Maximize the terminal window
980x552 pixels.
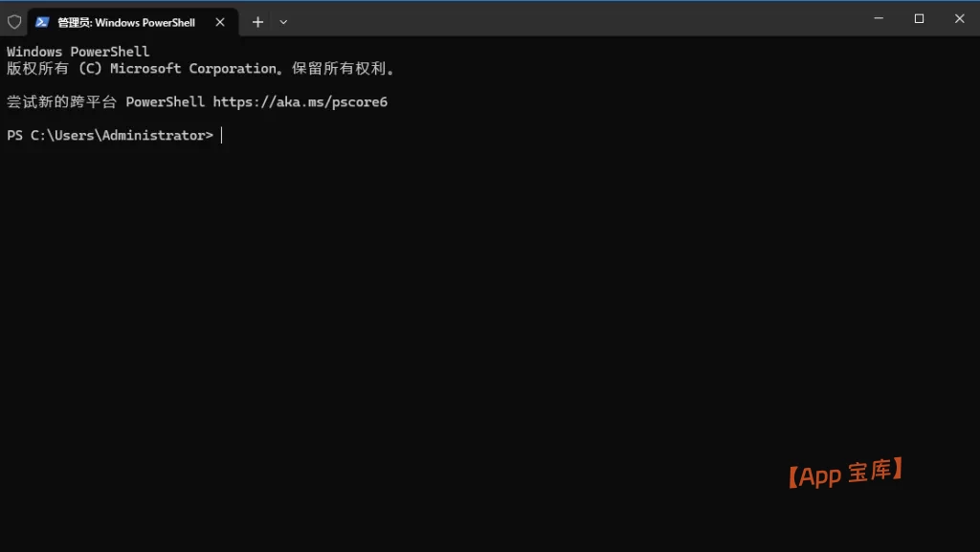[x=919, y=18]
